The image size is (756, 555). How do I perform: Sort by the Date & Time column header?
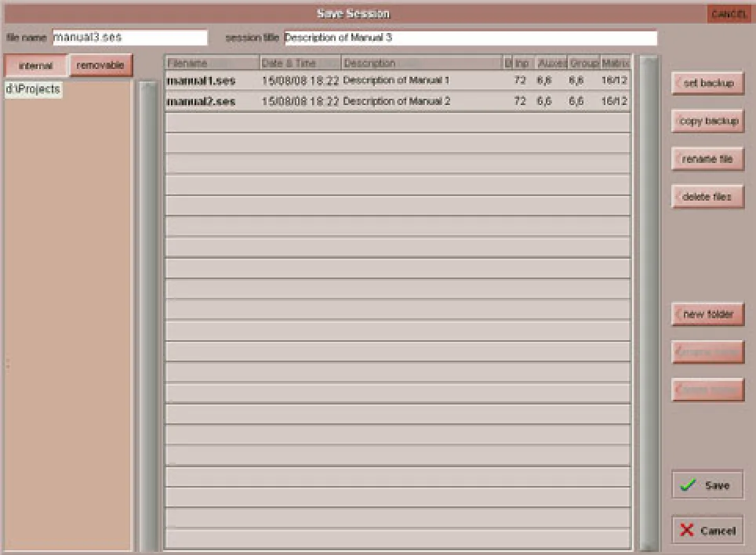click(300, 63)
